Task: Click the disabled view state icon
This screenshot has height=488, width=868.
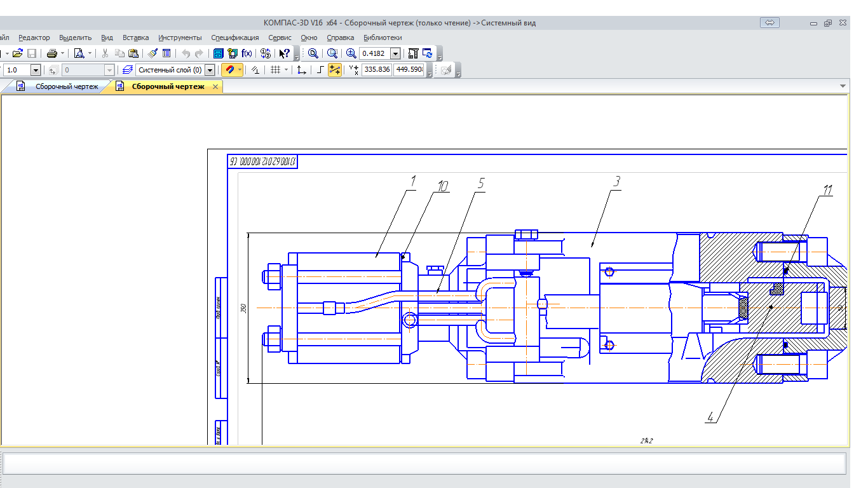Action: tap(53, 70)
